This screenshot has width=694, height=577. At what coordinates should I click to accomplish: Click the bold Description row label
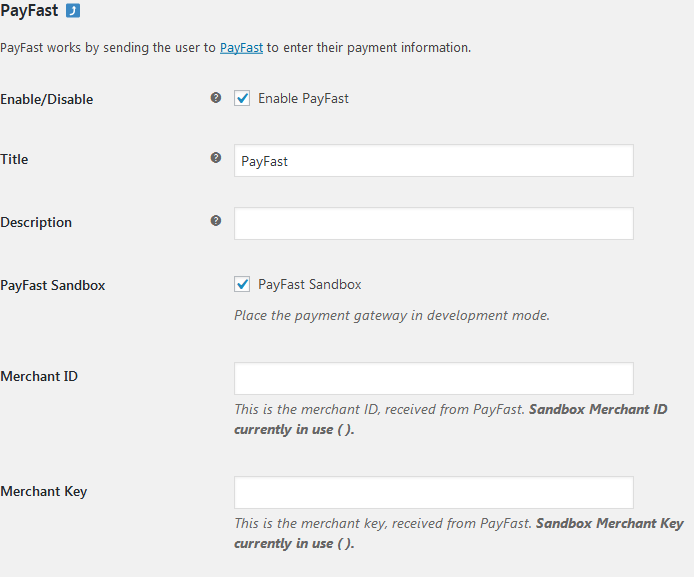tap(36, 222)
